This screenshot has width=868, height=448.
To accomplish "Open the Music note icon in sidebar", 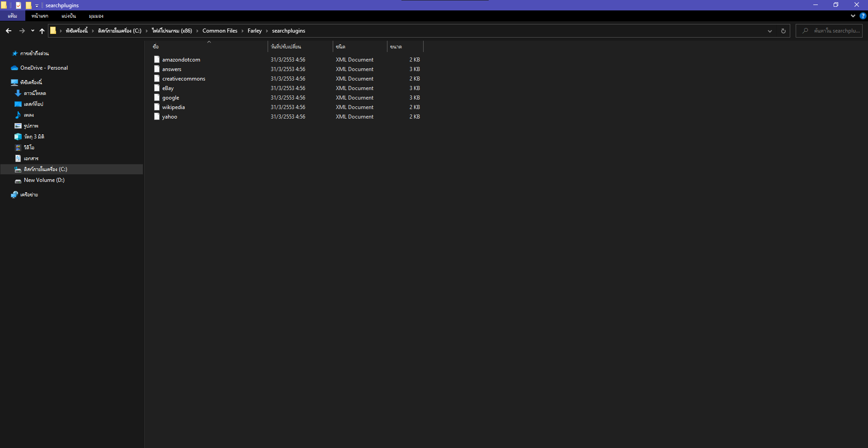I will point(18,115).
